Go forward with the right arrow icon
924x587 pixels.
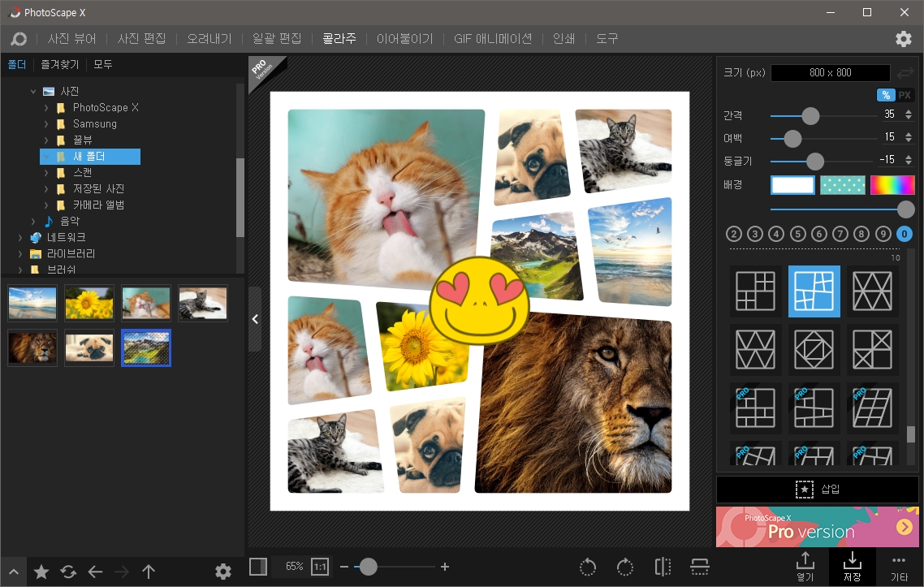click(122, 572)
